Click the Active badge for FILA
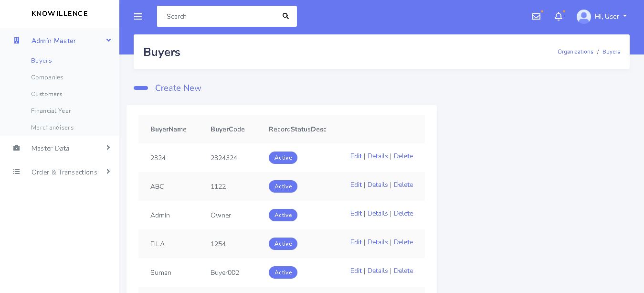Screen dimensions: 644x293 click(283, 244)
